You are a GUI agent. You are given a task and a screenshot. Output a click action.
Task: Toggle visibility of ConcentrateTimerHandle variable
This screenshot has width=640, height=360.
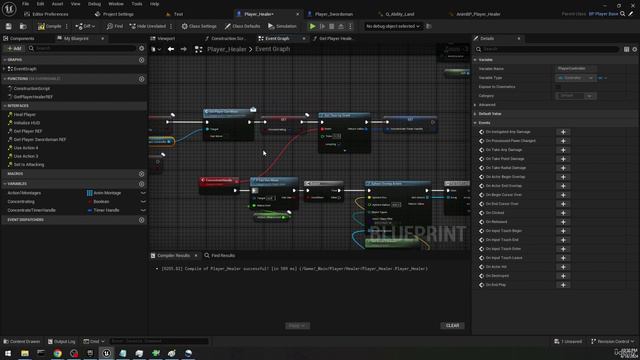143,210
